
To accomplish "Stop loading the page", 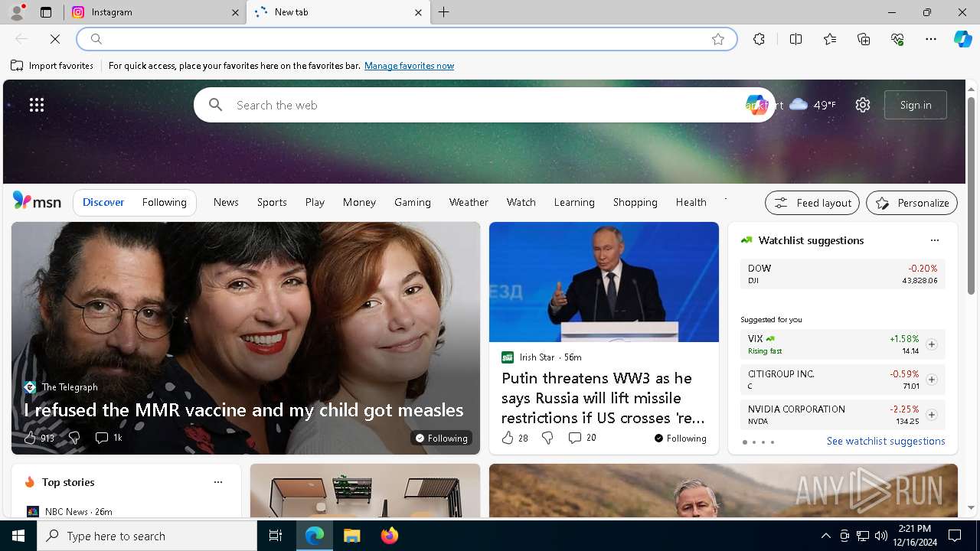I will (x=55, y=39).
